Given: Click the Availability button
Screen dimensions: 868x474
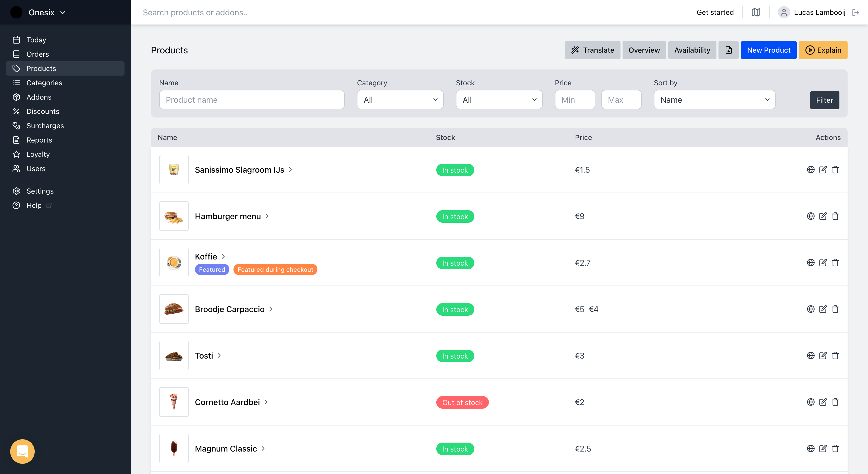Looking at the screenshot, I should [692, 50].
